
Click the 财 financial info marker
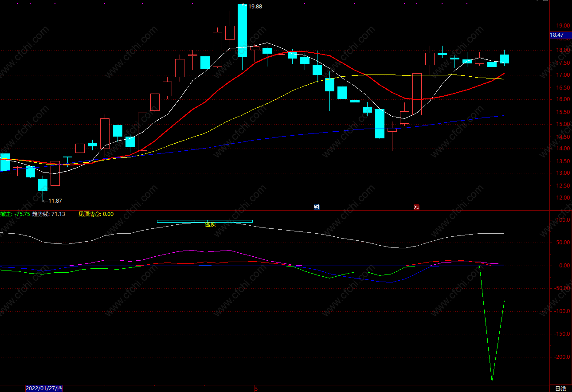(317, 207)
